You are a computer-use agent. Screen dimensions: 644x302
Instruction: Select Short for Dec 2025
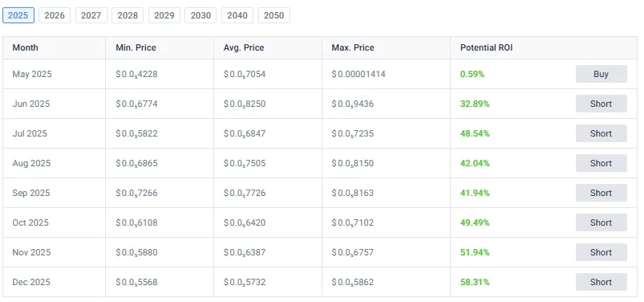tap(601, 282)
